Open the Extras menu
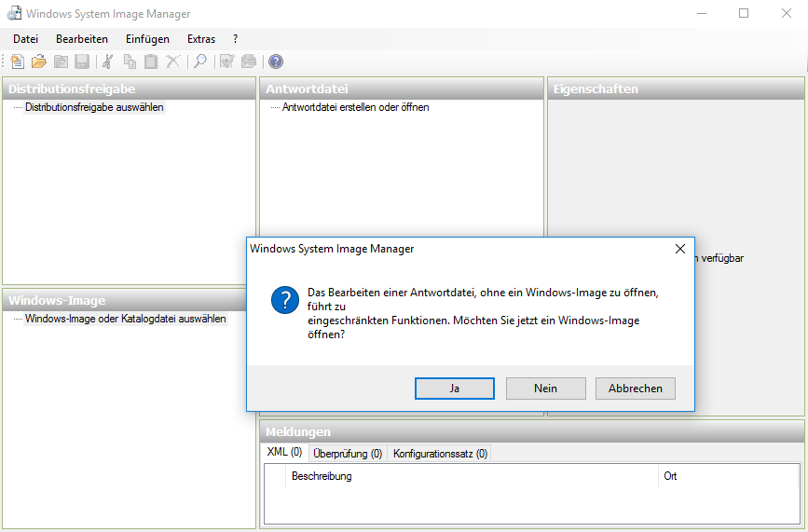808x532 pixels. pos(201,39)
